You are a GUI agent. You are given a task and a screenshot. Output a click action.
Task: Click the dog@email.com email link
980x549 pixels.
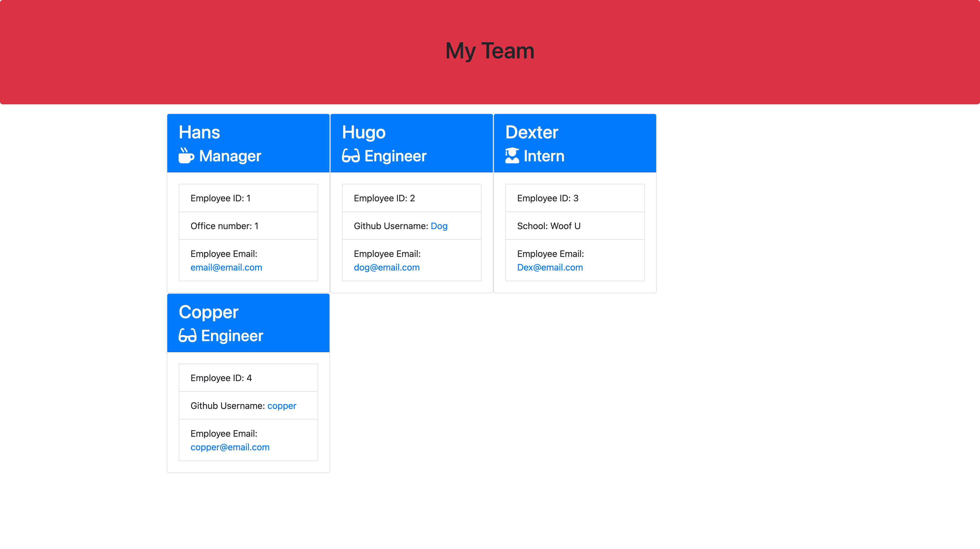click(386, 267)
